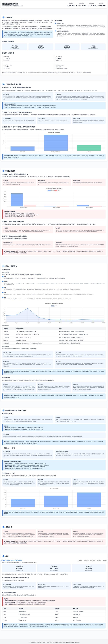Click the 90.5万人 registered doctors card

tap(41, 47)
